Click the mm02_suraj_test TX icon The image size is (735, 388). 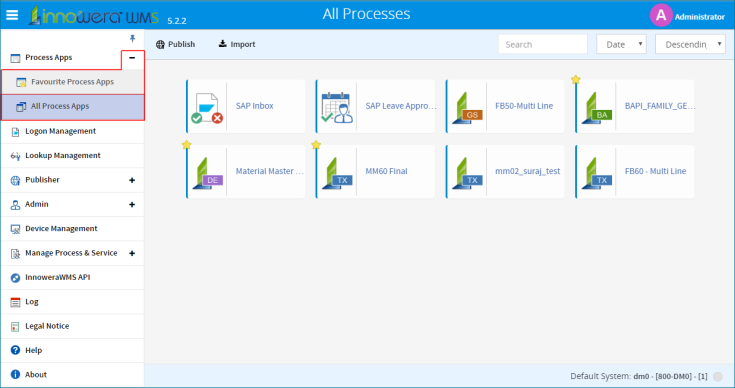coord(467,173)
